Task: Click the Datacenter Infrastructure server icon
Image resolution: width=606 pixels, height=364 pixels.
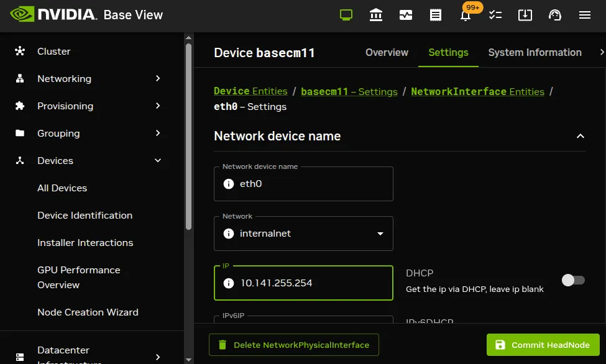Action: [20, 357]
